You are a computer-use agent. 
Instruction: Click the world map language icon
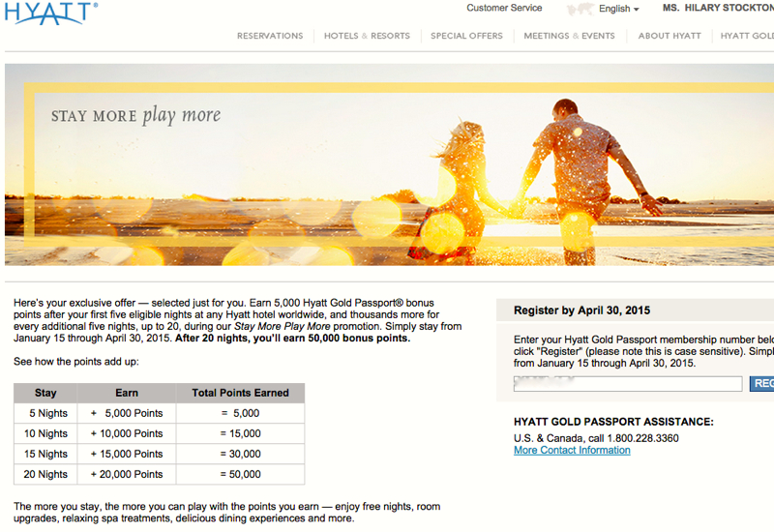[580, 9]
